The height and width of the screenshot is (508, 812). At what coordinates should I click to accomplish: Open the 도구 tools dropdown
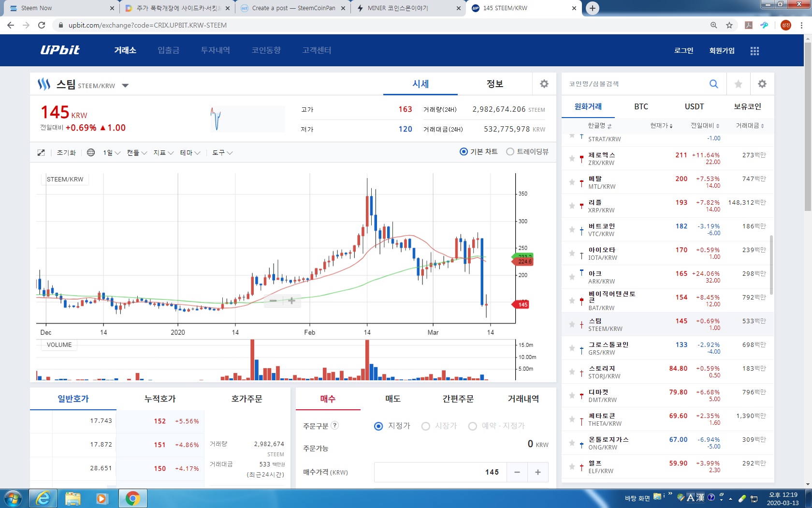coord(222,152)
